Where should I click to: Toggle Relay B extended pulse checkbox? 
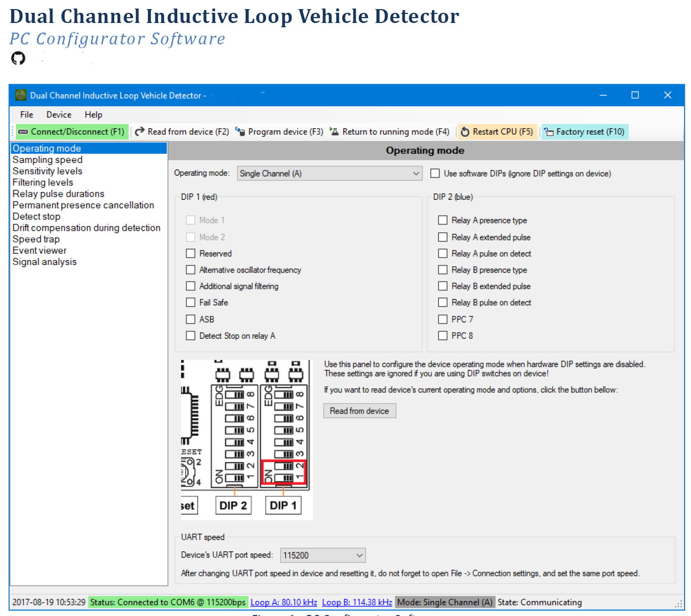coord(443,286)
